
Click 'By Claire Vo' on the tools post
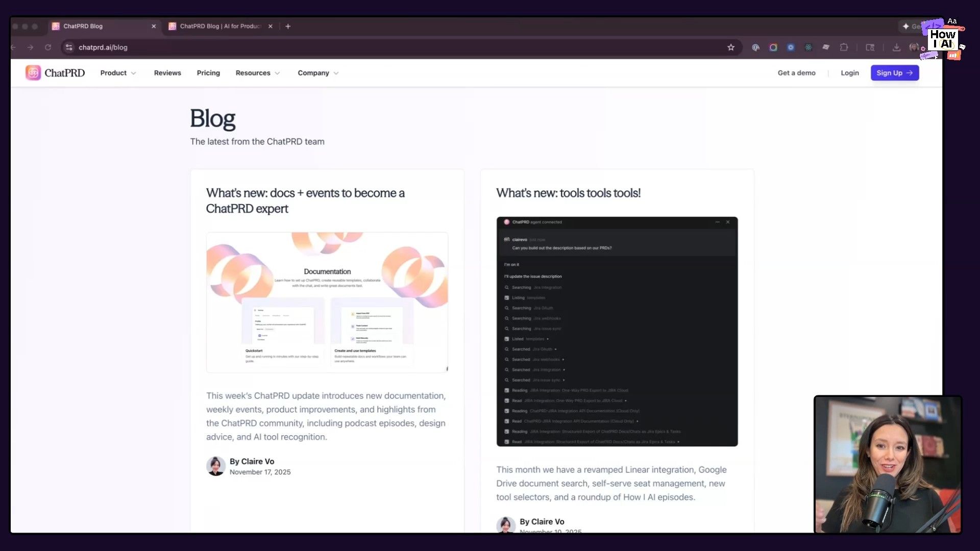[x=542, y=521]
